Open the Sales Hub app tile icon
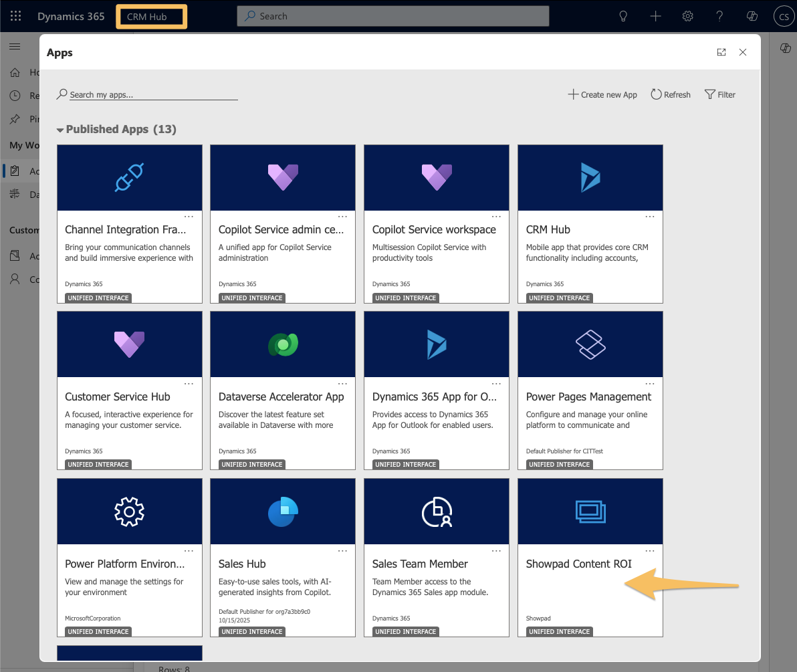Screen dimensions: 797x672 (283, 512)
